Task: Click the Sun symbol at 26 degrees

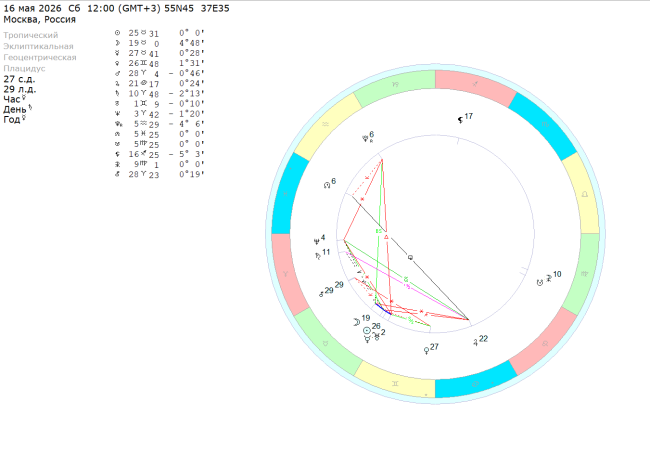Action: 366,330
